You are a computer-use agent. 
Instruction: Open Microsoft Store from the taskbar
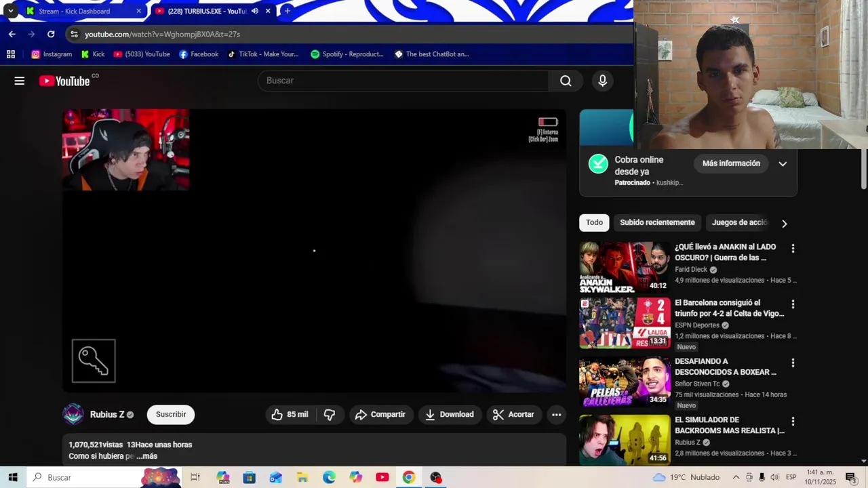tap(250, 477)
